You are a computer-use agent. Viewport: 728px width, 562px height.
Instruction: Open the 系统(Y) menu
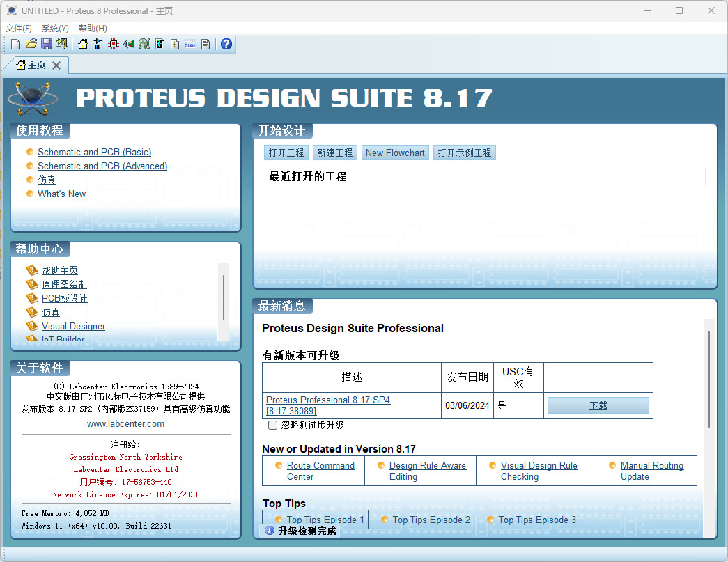(x=55, y=29)
